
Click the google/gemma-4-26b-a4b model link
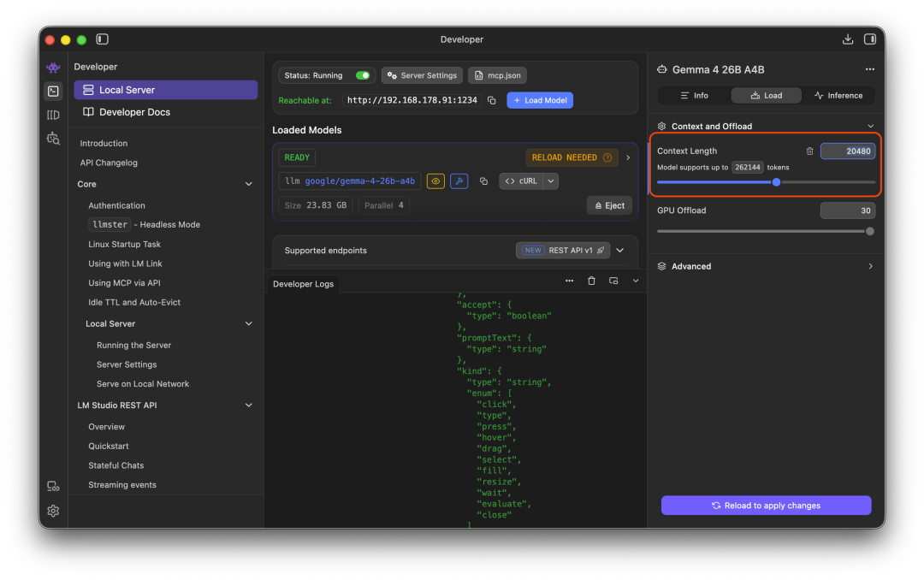coord(360,181)
